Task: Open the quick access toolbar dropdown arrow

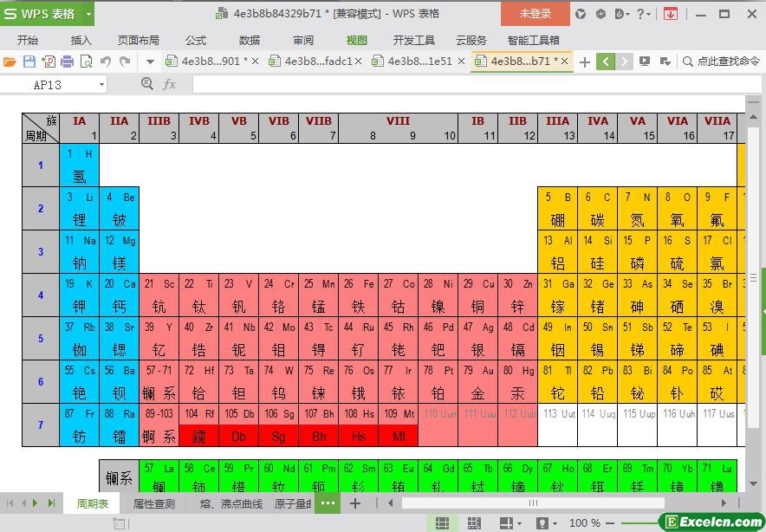Action: pyautogui.click(x=151, y=62)
